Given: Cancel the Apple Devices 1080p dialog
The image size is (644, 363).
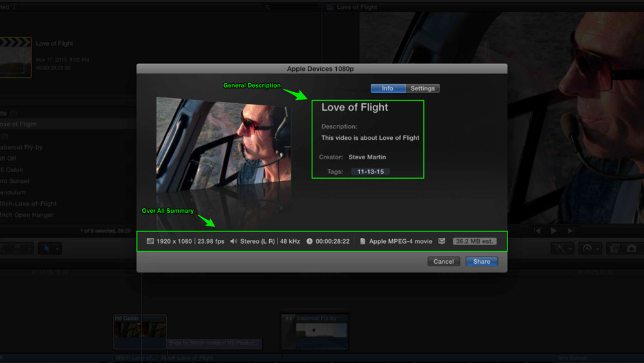Looking at the screenshot, I should coord(444,262).
